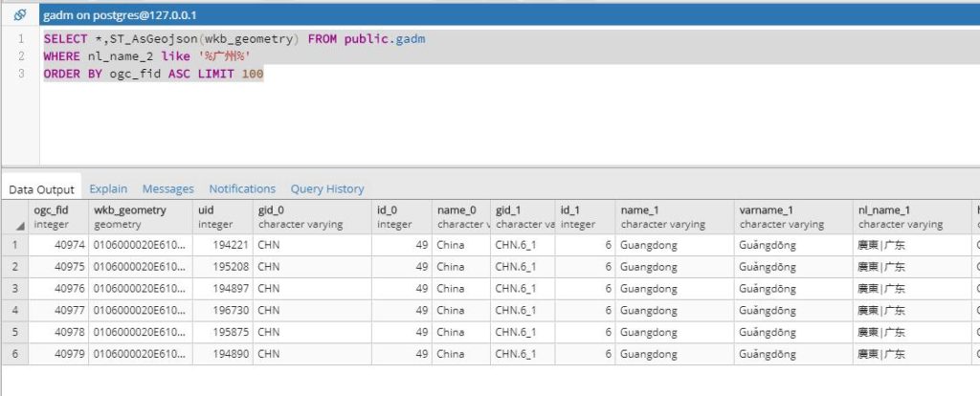Select the id_1 column header
The image size is (980, 396).
[585, 217]
